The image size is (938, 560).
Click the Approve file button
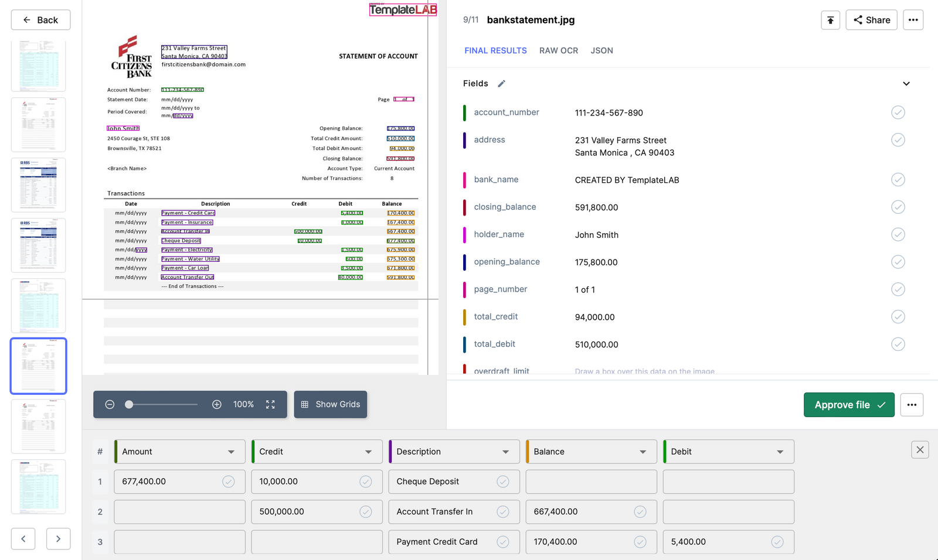pos(849,404)
